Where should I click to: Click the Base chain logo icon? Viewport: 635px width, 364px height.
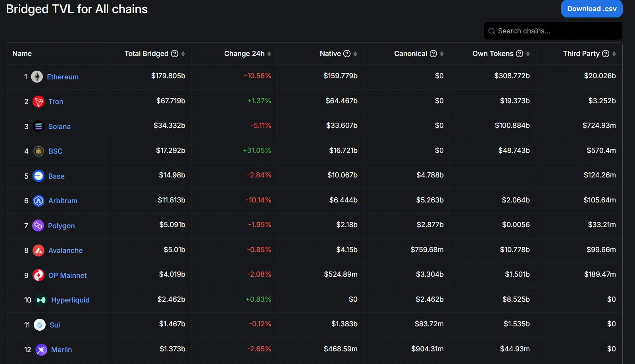click(x=38, y=176)
